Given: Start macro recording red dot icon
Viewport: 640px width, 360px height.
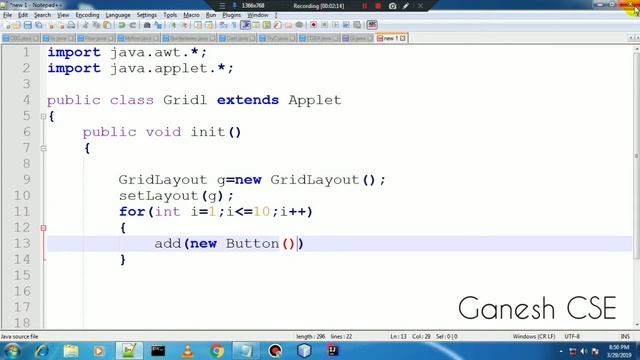Looking at the screenshot, I should pyautogui.click(x=313, y=25).
